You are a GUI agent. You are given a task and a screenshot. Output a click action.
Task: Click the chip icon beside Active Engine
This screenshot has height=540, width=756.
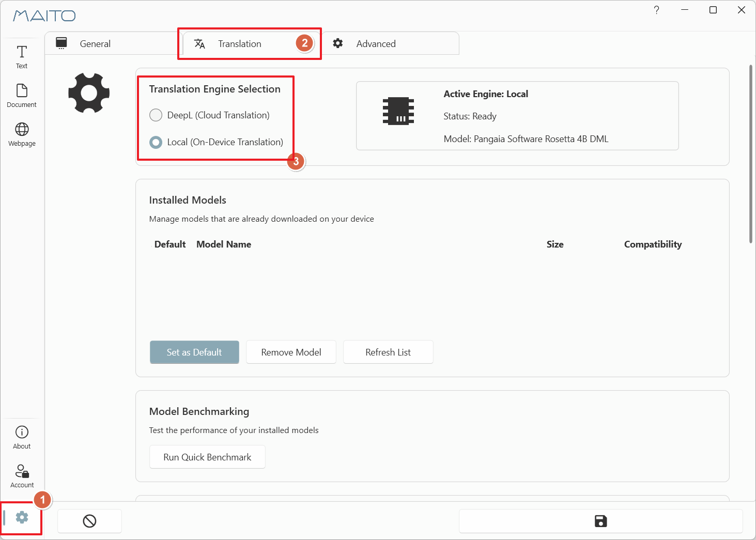point(398,111)
